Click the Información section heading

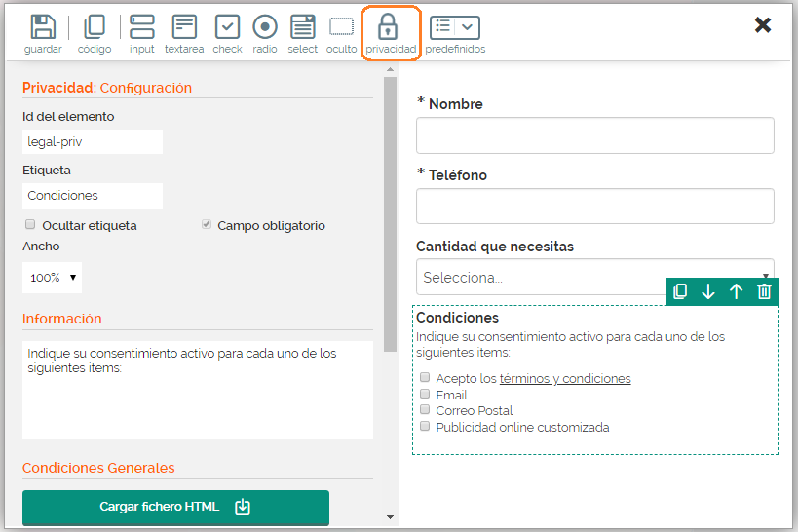[x=62, y=319]
